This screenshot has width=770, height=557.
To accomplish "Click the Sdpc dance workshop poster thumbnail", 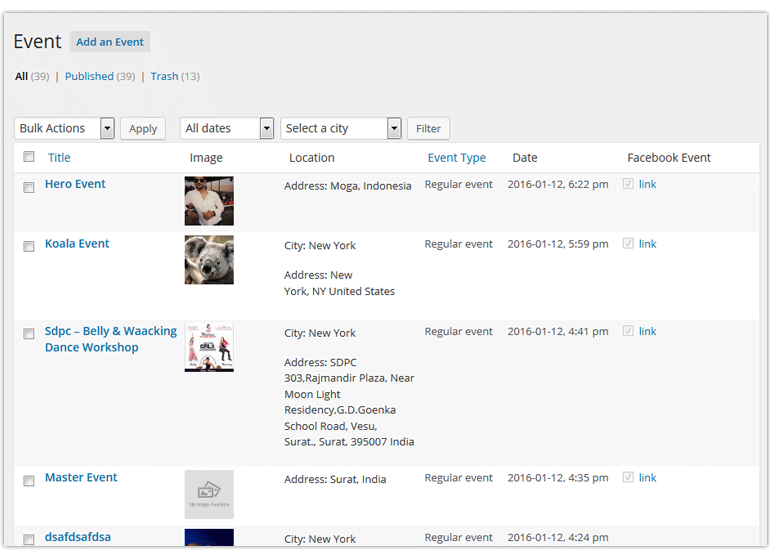I will click(x=209, y=347).
